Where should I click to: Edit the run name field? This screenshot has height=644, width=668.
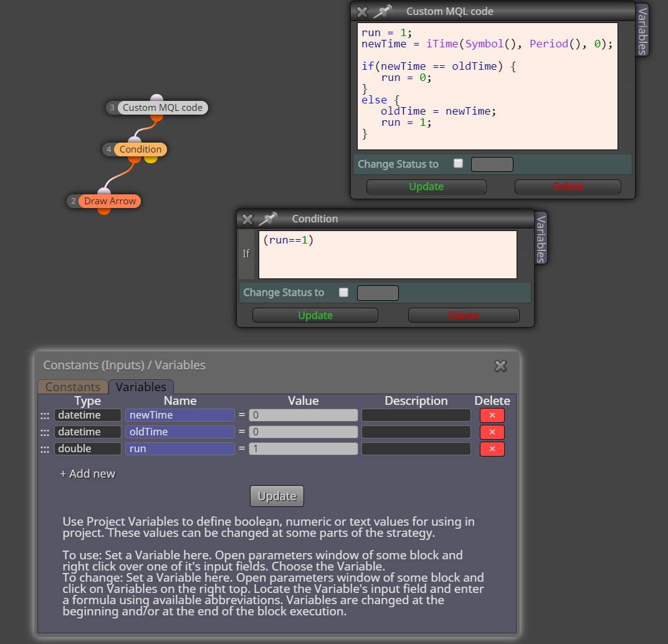point(180,449)
